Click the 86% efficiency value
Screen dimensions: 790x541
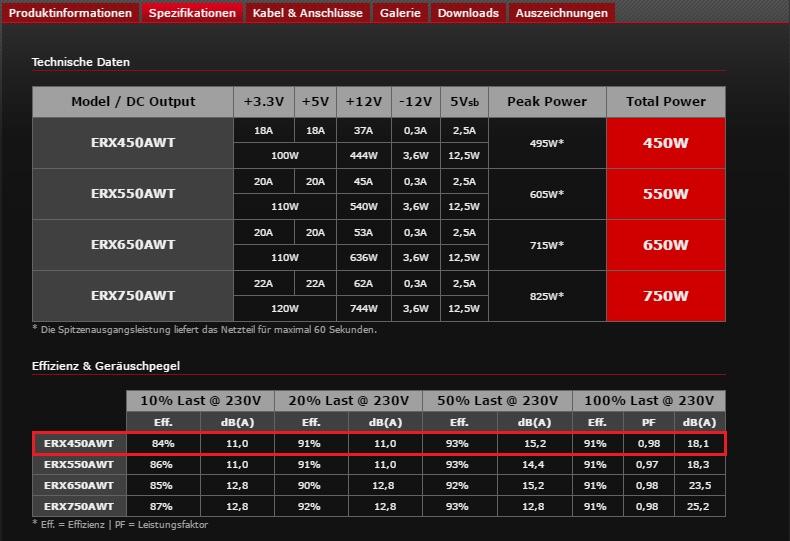tap(163, 464)
